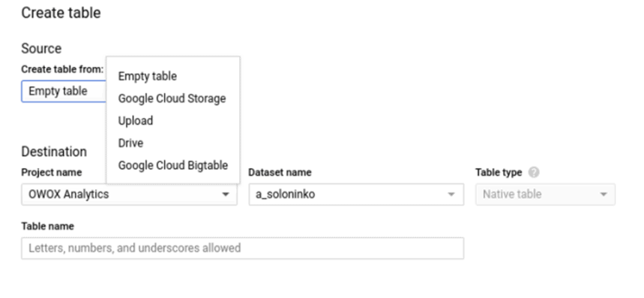
Task: Choose Empty table from the open list
Action: point(148,77)
